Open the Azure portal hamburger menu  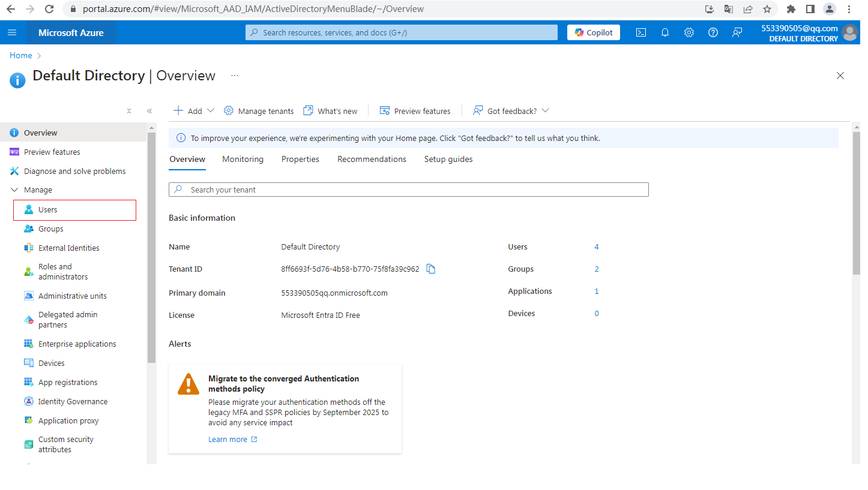click(12, 32)
